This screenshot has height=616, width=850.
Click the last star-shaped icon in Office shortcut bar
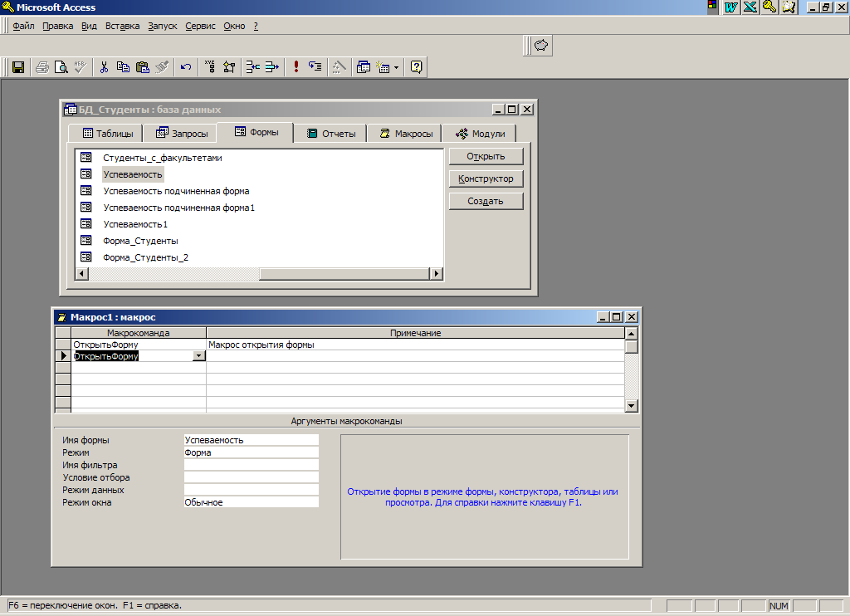point(789,7)
